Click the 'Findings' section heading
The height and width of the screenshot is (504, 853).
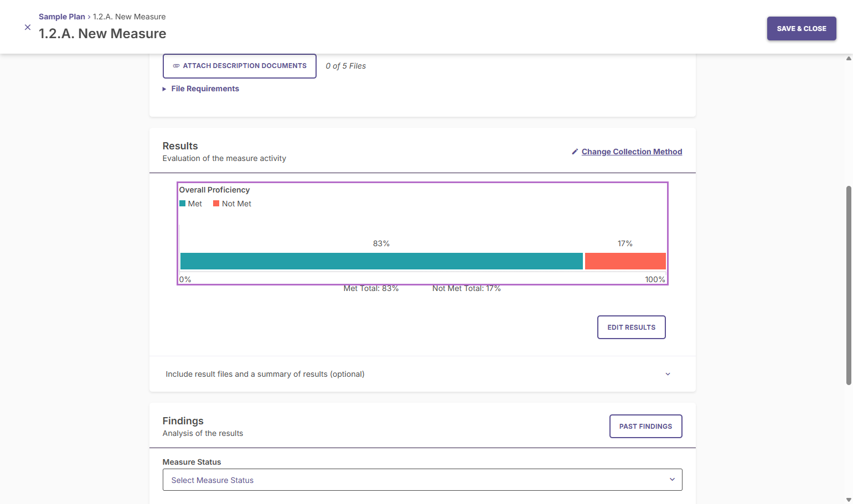(x=183, y=421)
